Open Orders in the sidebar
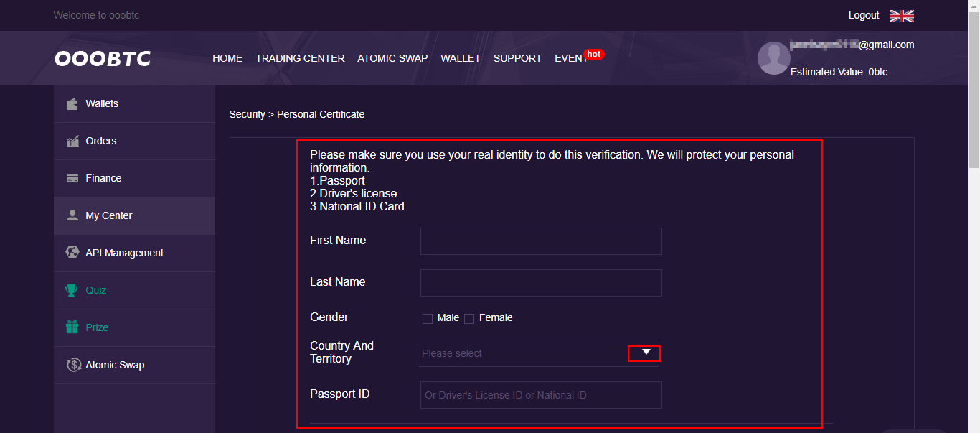 (134, 141)
